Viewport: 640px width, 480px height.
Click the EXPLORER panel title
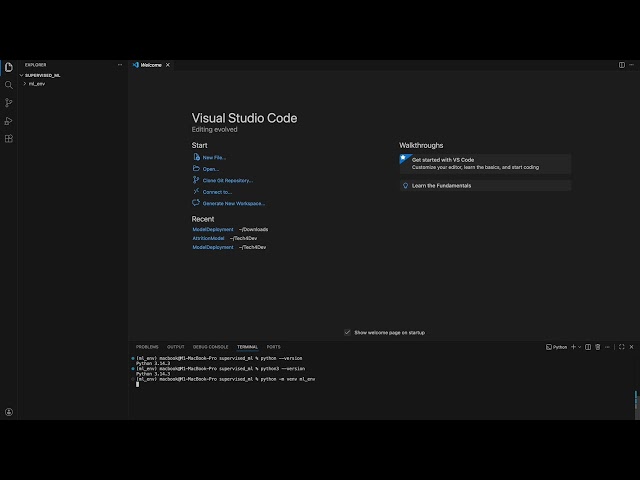[x=36, y=65]
